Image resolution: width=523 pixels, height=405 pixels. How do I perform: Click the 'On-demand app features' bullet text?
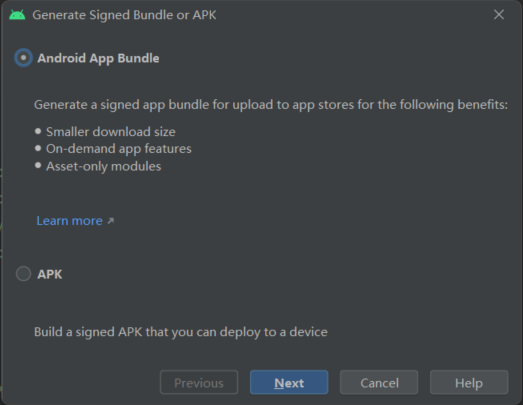tap(119, 149)
